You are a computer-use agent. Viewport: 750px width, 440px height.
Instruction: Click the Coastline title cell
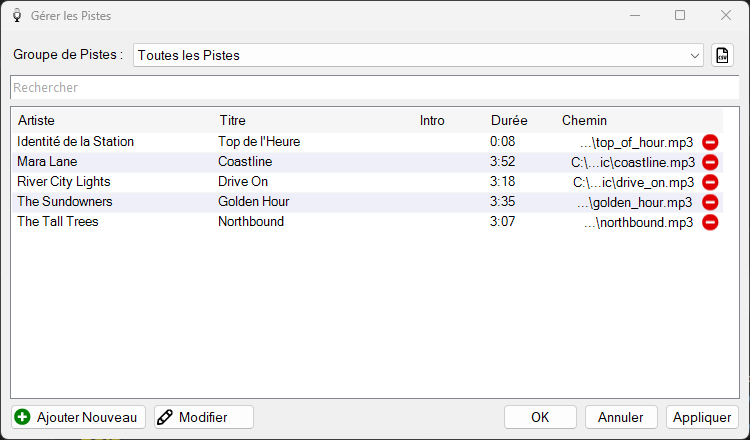245,162
